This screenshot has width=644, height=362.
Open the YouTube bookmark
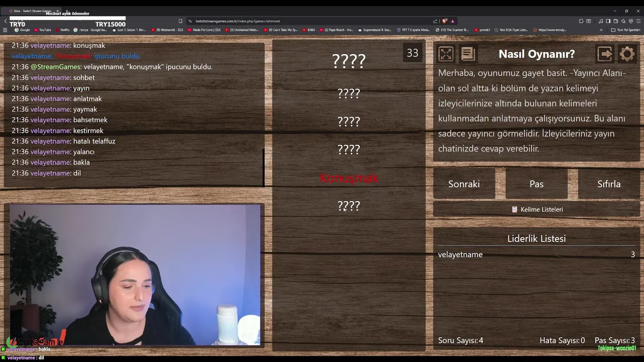pyautogui.click(x=42, y=30)
